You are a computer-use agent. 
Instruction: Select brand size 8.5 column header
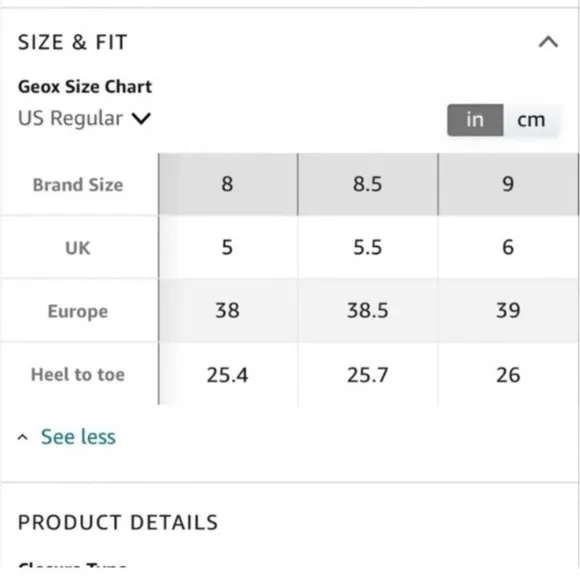[367, 184]
